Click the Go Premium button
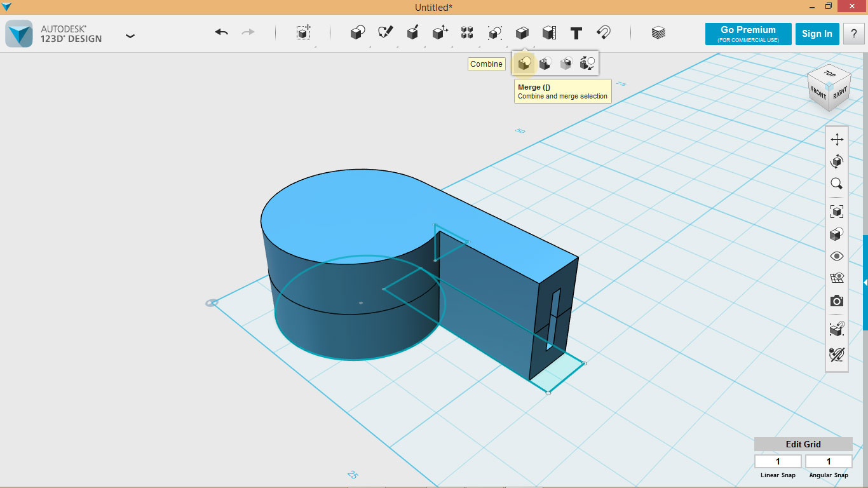This screenshot has width=868, height=488. [x=748, y=34]
